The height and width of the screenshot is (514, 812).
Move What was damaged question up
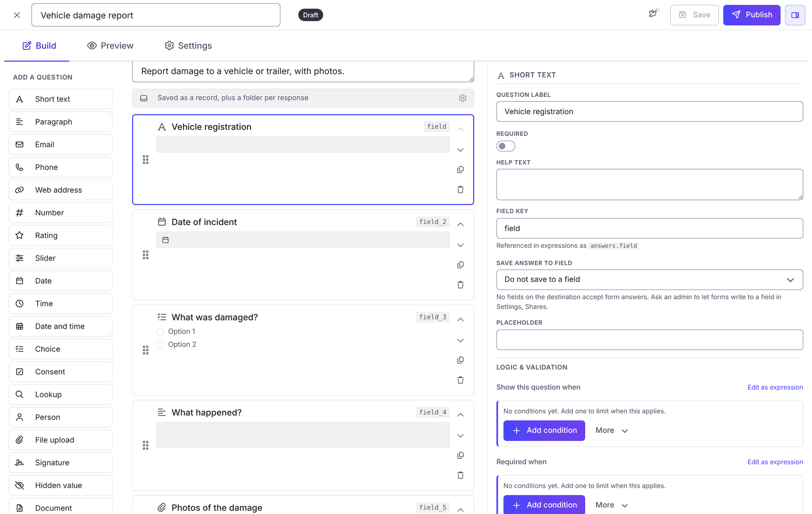461,319
